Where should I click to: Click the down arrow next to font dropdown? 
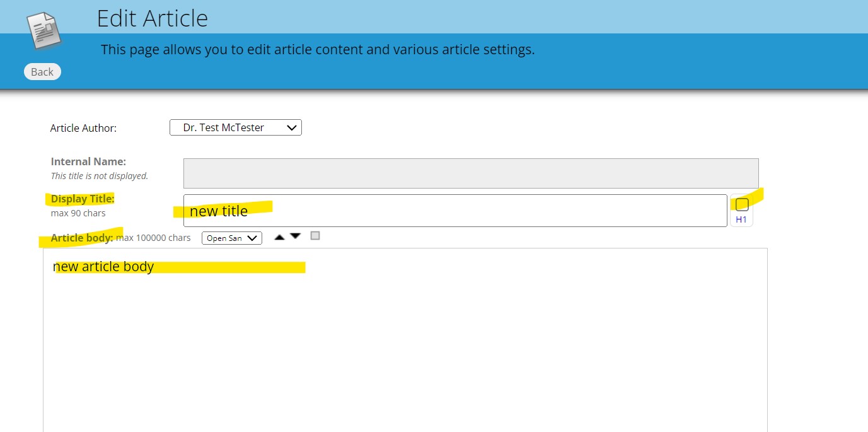click(x=295, y=236)
